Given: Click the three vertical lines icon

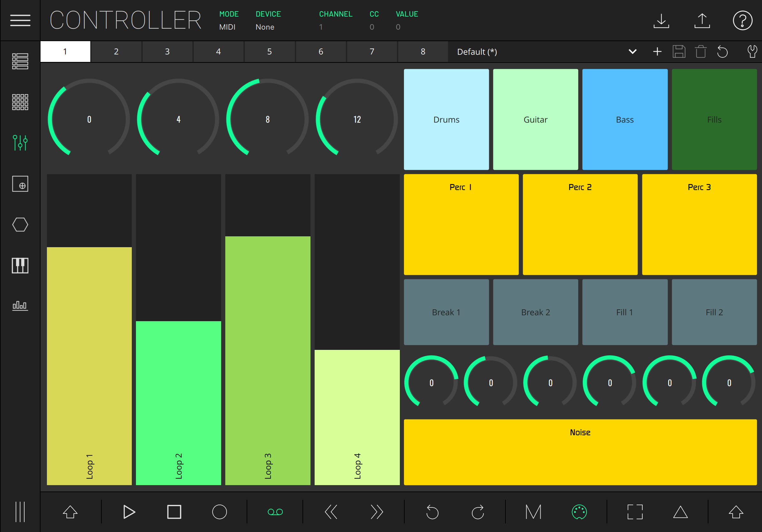Looking at the screenshot, I should pyautogui.click(x=20, y=512).
